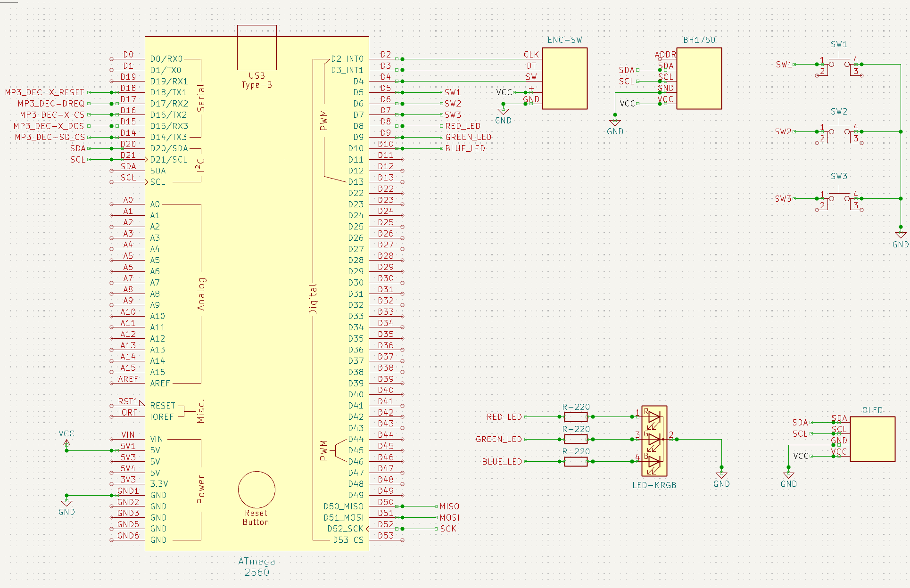910x588 pixels.
Task: Select the OLED display component body
Action: 872,439
